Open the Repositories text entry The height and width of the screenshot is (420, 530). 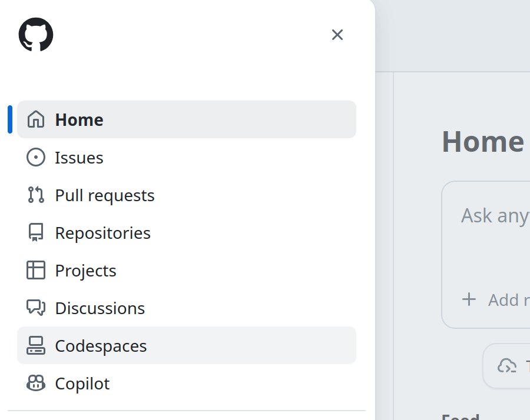pyautogui.click(x=102, y=233)
